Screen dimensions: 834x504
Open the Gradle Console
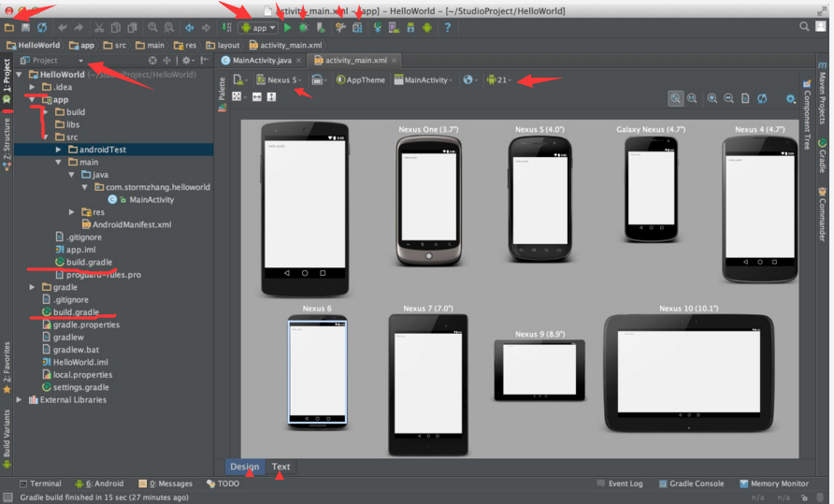[691, 483]
